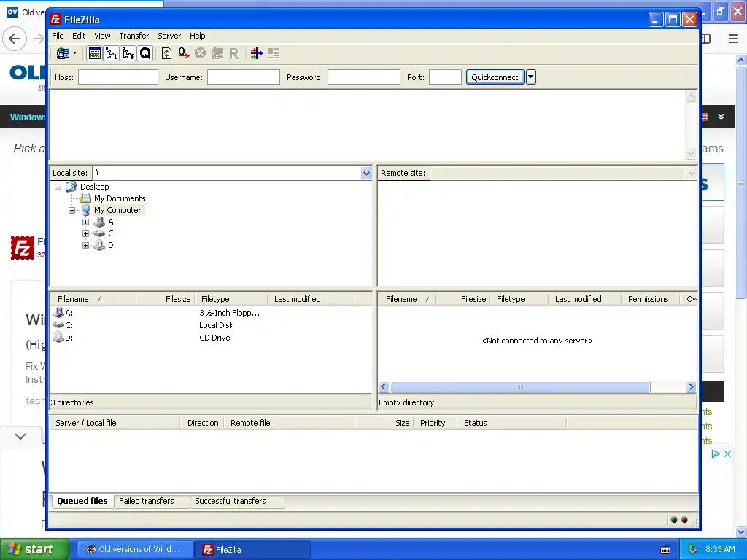Toggle the local directory tree icon
The width and height of the screenshot is (747, 560).
coord(112,53)
